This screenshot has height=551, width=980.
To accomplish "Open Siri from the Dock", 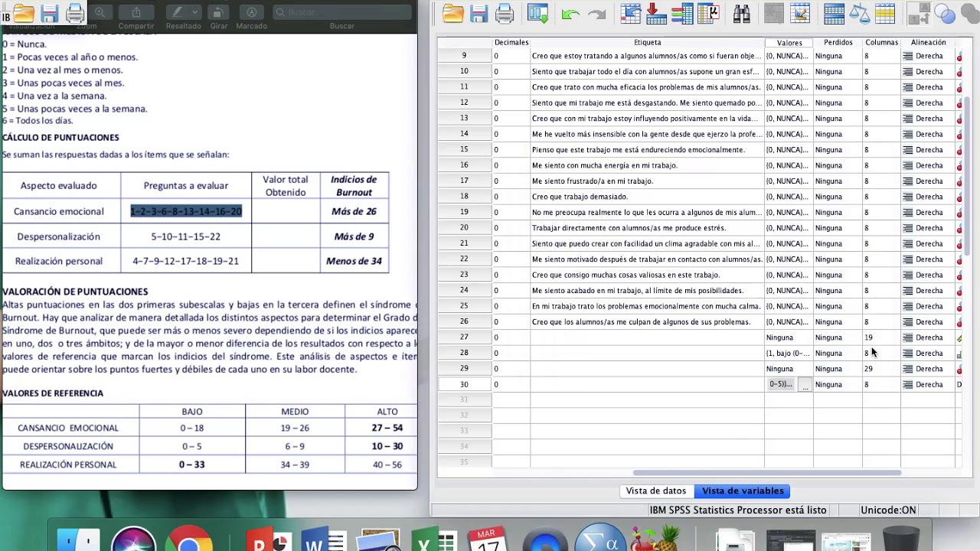I will (x=133, y=539).
